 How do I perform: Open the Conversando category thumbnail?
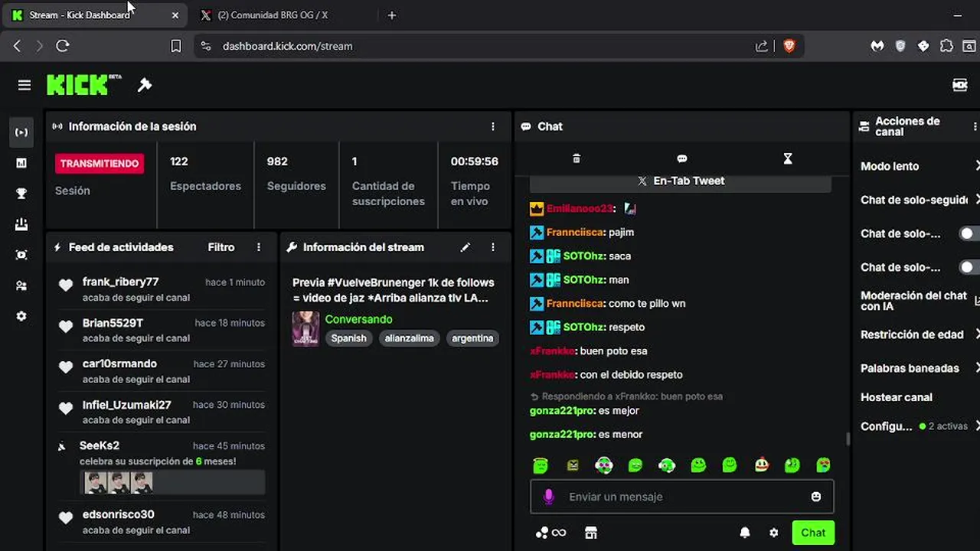click(x=305, y=328)
